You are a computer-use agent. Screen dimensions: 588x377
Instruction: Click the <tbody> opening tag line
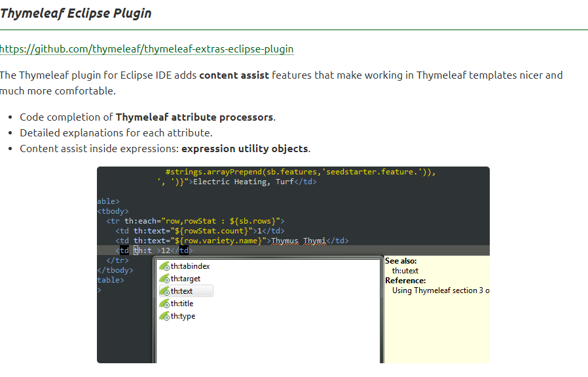pyautogui.click(x=113, y=211)
